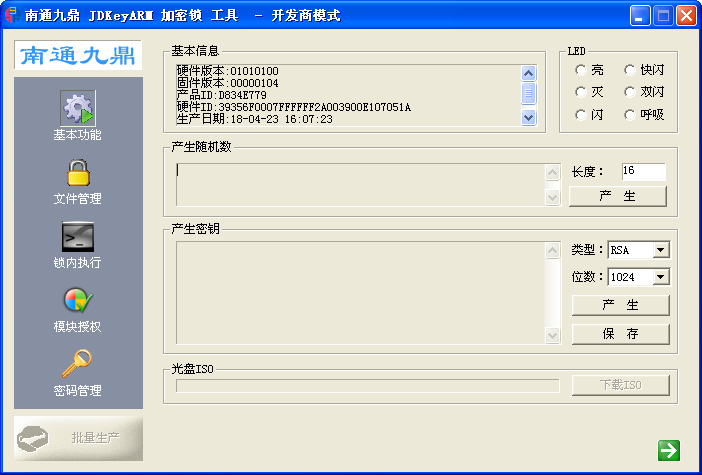702x475 pixels.
Task: Click the 光盘ISO progress bar
Action: tap(368, 385)
